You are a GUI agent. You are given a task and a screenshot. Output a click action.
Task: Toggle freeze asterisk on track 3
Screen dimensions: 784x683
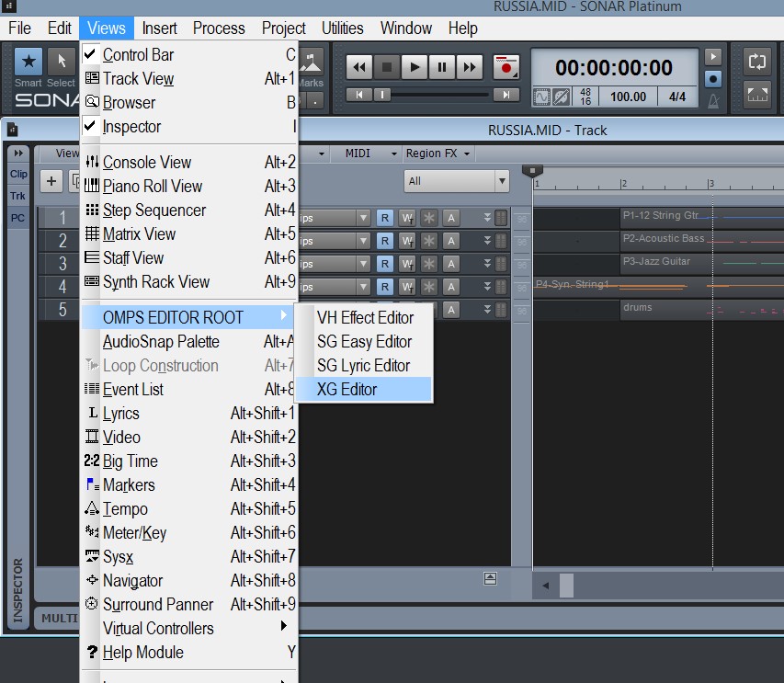point(429,264)
